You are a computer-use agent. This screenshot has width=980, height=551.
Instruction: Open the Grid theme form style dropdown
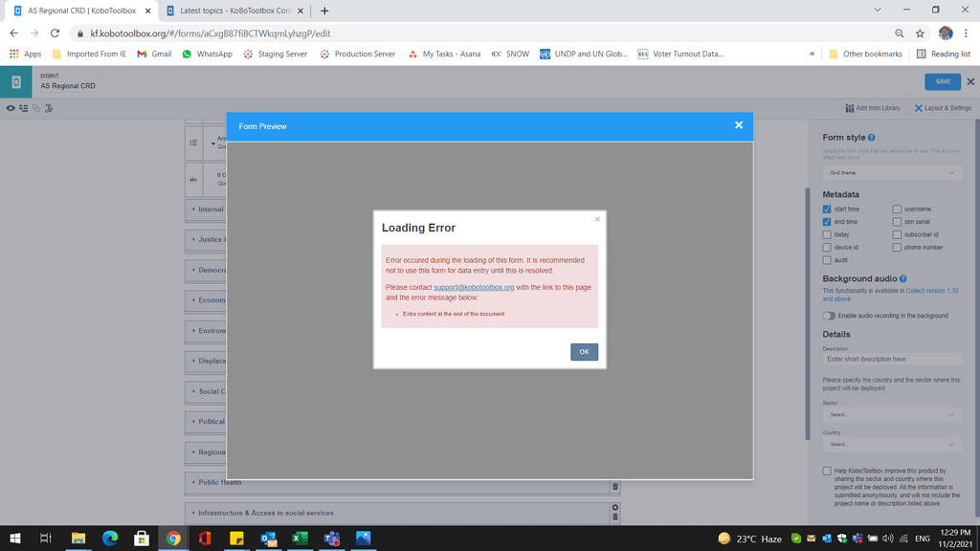(891, 172)
